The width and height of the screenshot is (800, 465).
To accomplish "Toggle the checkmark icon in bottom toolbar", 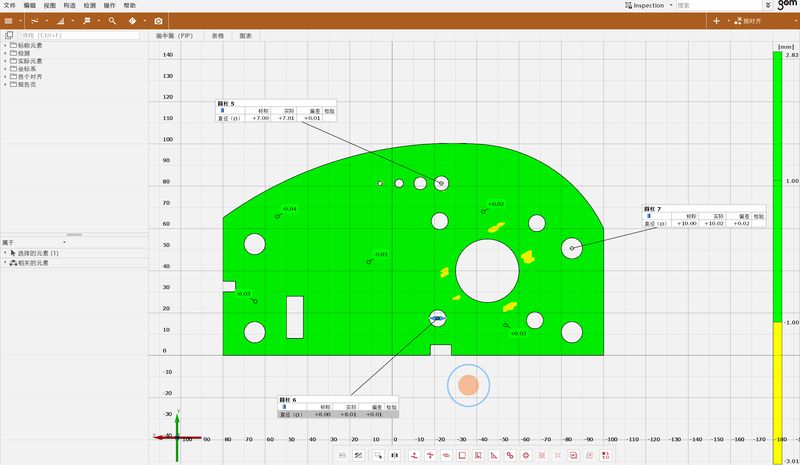I will click(573, 456).
